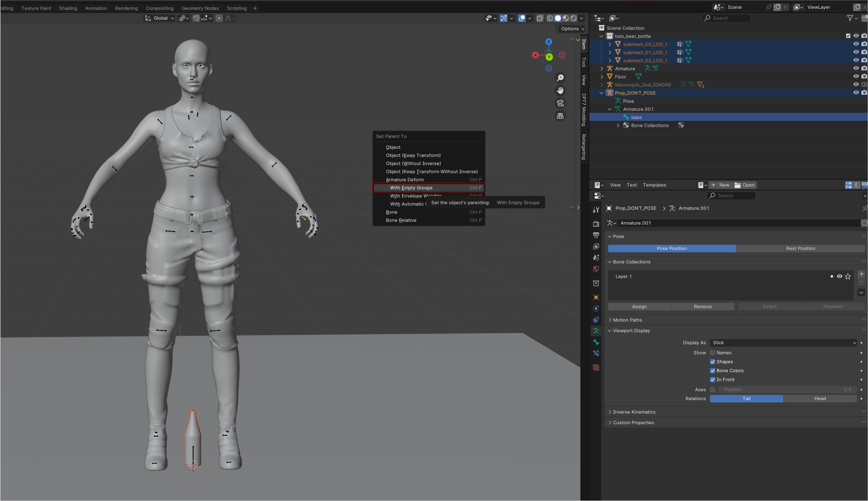Click the Rest Position button
Screen dimensions: 868x501
pos(800,249)
